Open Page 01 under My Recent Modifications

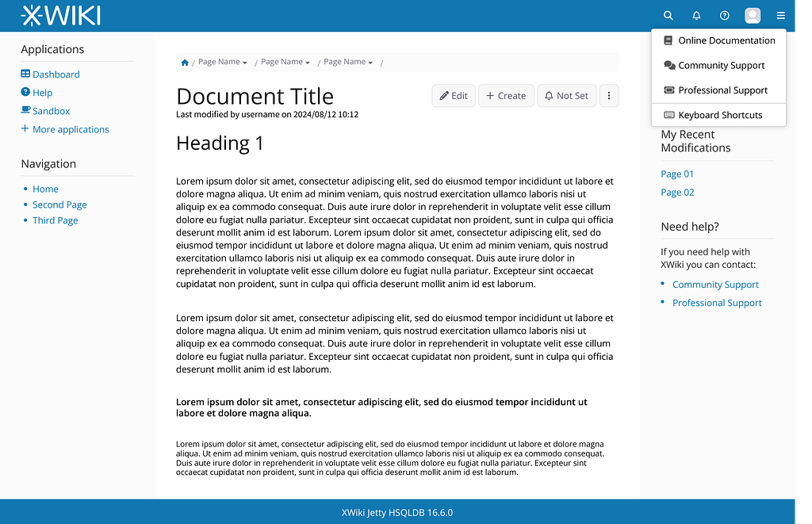(676, 174)
